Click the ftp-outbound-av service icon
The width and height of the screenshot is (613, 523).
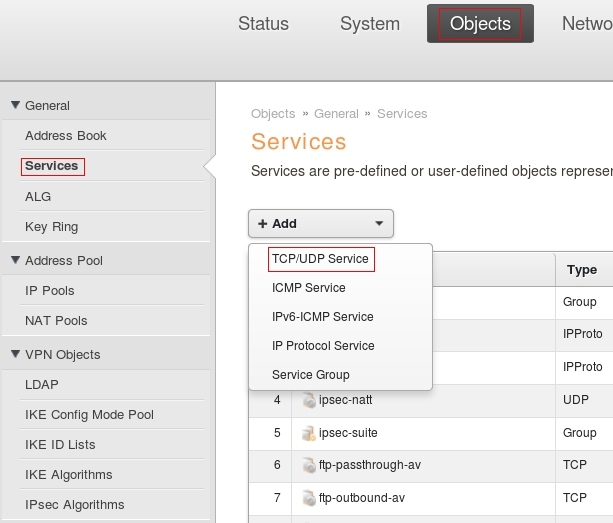click(309, 497)
